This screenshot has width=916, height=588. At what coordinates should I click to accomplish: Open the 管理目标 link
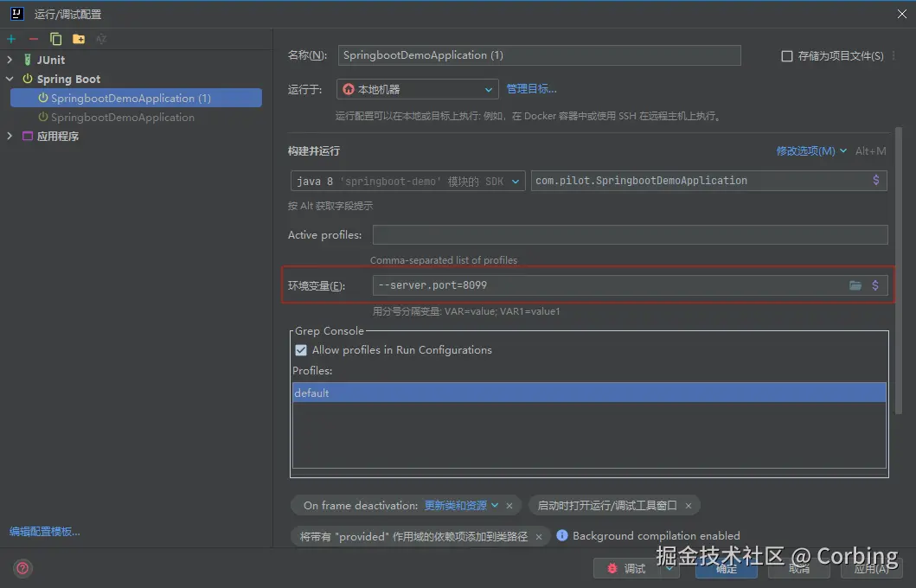[531, 89]
